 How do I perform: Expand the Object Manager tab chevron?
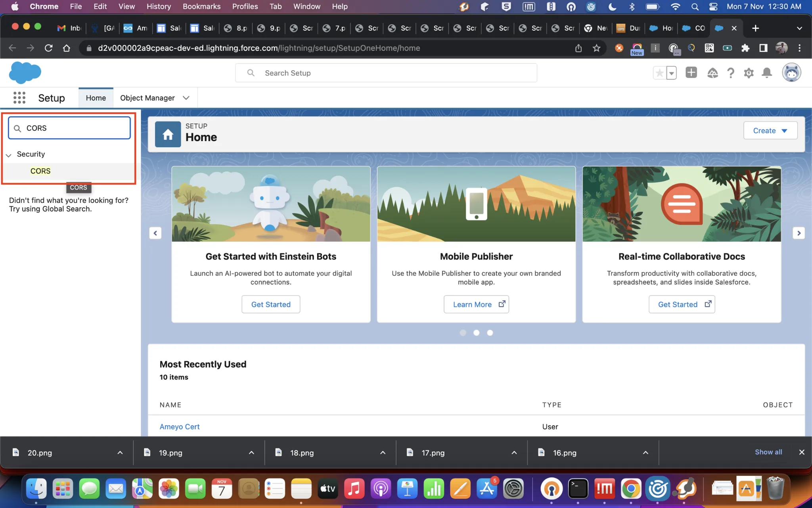186,98
